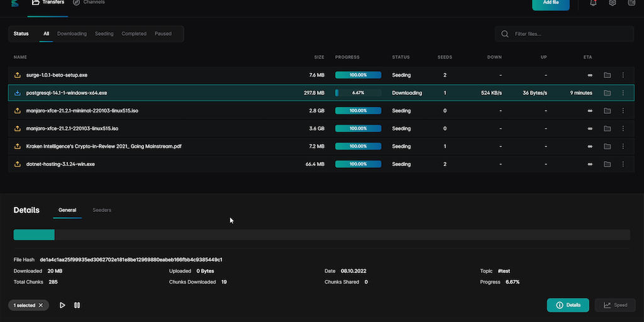Filter transfers by Downloading status
Image resolution: width=644 pixels, height=322 pixels.
coord(72,34)
